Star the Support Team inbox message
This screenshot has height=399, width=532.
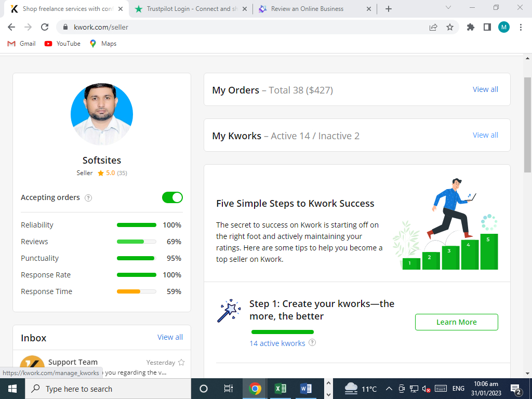coord(181,363)
